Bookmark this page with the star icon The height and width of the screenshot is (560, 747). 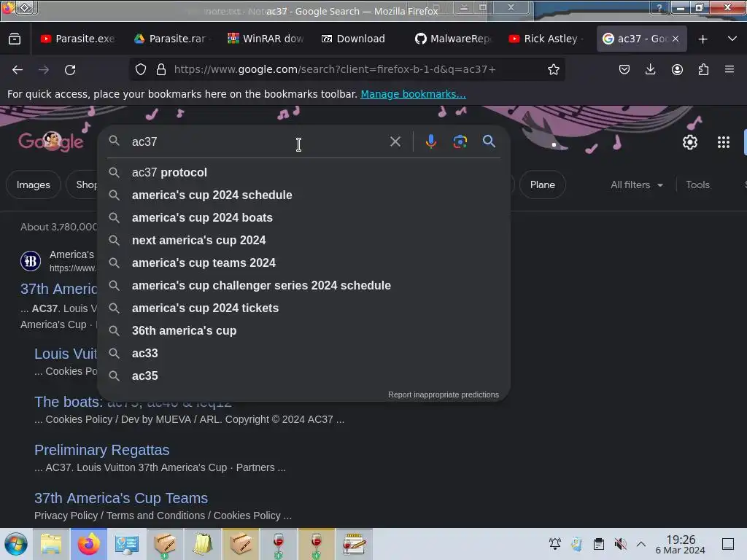(553, 69)
